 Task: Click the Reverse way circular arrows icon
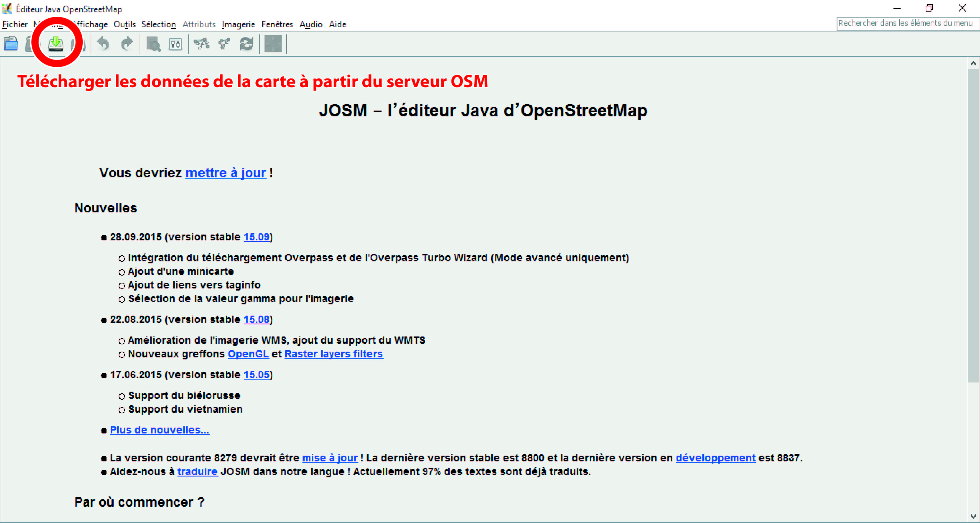click(x=247, y=44)
